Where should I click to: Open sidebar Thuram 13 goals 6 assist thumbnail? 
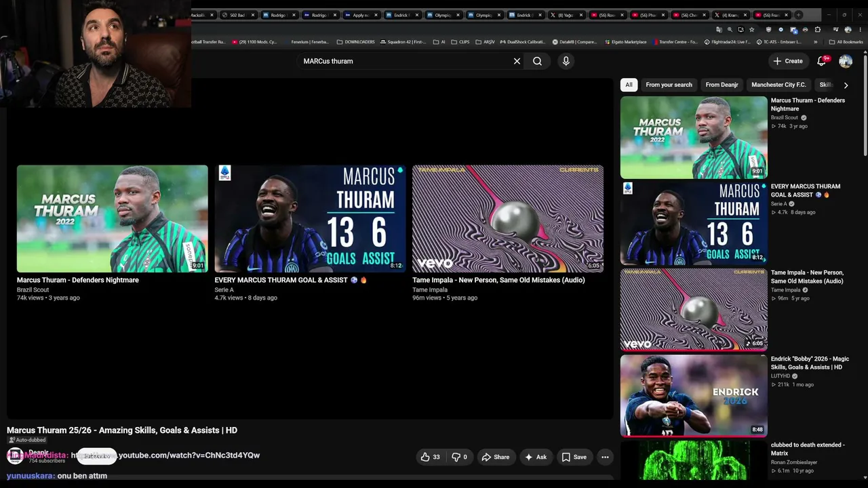coord(694,224)
